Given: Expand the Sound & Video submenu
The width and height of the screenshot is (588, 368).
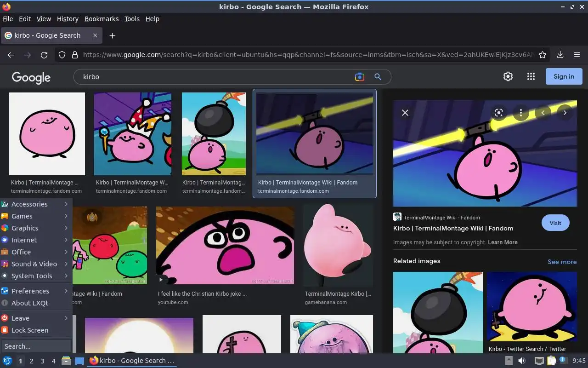Looking at the screenshot, I should [36, 264].
